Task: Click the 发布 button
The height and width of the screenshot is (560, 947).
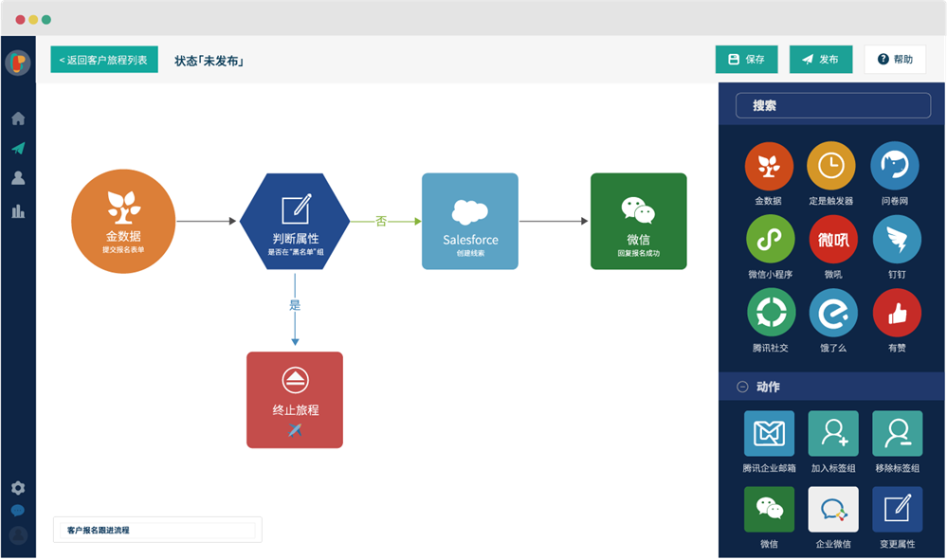Action: pyautogui.click(x=821, y=59)
